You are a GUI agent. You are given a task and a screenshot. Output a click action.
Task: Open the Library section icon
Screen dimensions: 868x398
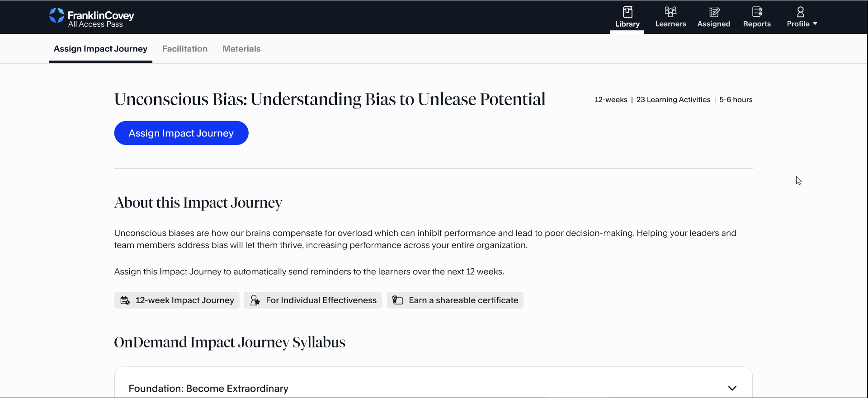pyautogui.click(x=627, y=13)
